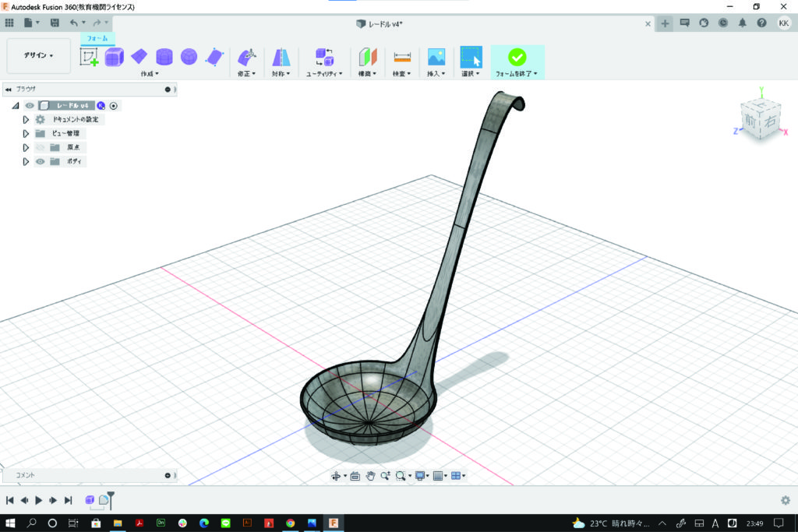798x532 pixels.
Task: Choose the Plane form tool
Action: point(139,57)
